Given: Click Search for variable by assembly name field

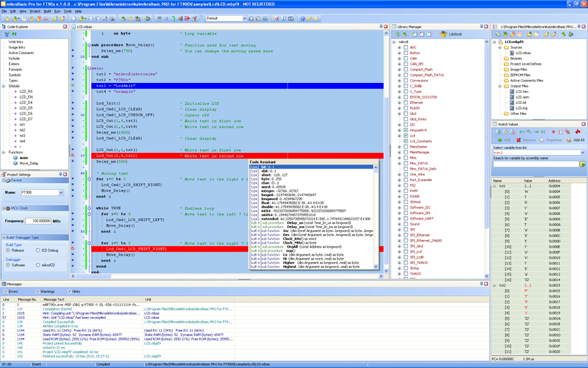Looking at the screenshot, I should 536,164.
